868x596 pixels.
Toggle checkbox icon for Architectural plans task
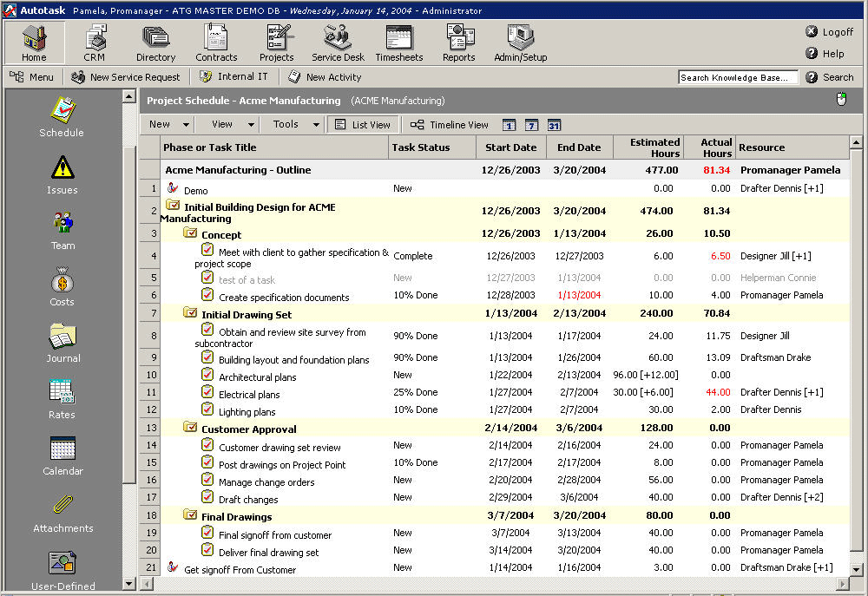pos(207,375)
